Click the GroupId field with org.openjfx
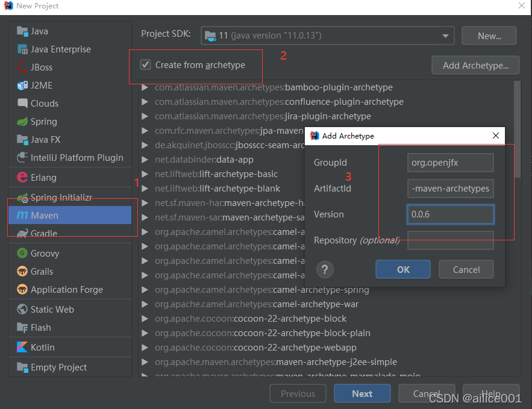 450,163
